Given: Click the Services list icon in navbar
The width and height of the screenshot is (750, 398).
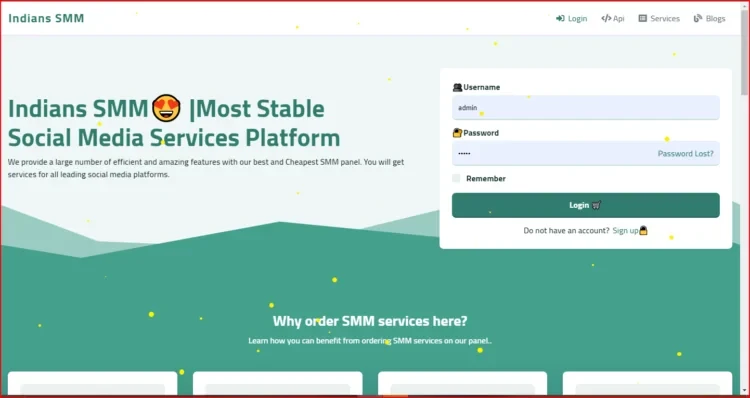Looking at the screenshot, I should [642, 19].
